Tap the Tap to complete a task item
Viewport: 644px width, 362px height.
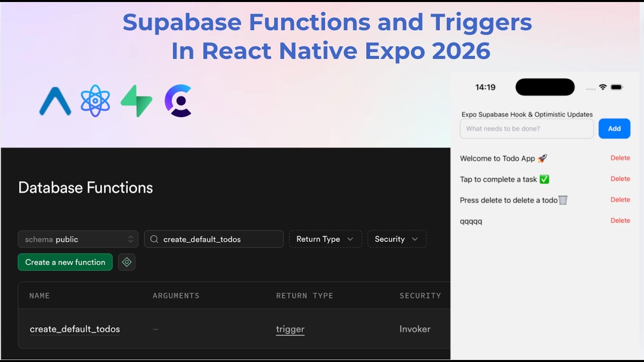point(505,179)
